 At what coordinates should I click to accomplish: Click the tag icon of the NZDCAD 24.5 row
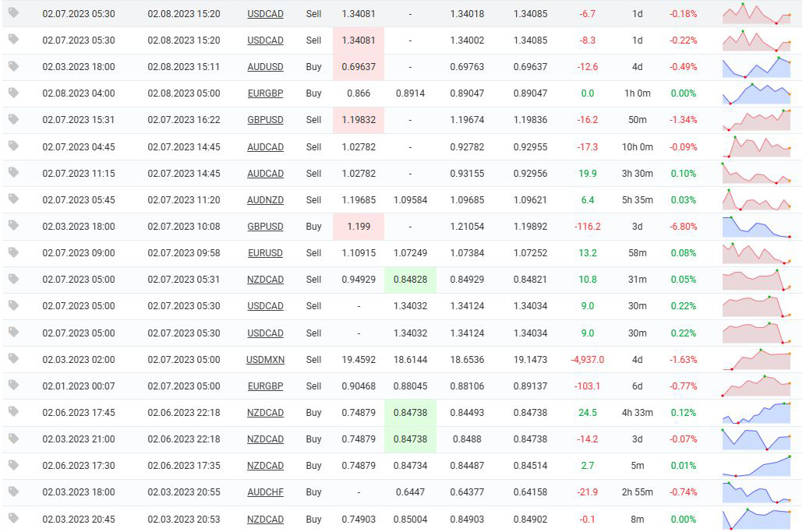click(14, 411)
